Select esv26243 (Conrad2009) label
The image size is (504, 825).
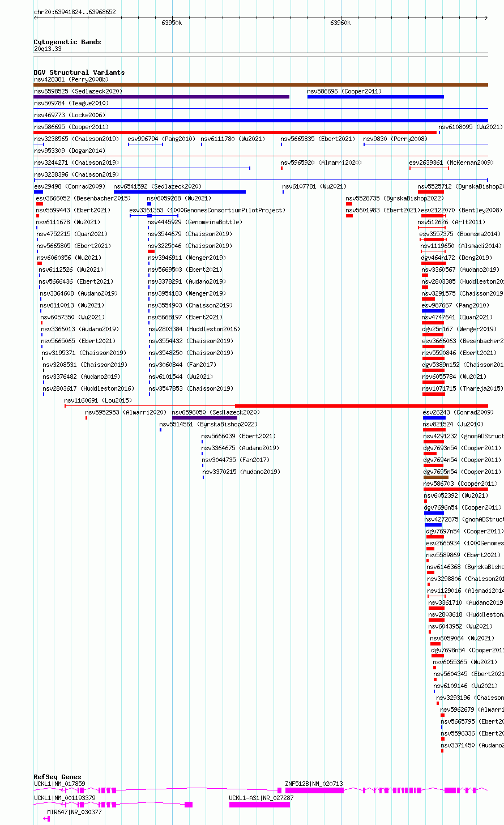[458, 412]
